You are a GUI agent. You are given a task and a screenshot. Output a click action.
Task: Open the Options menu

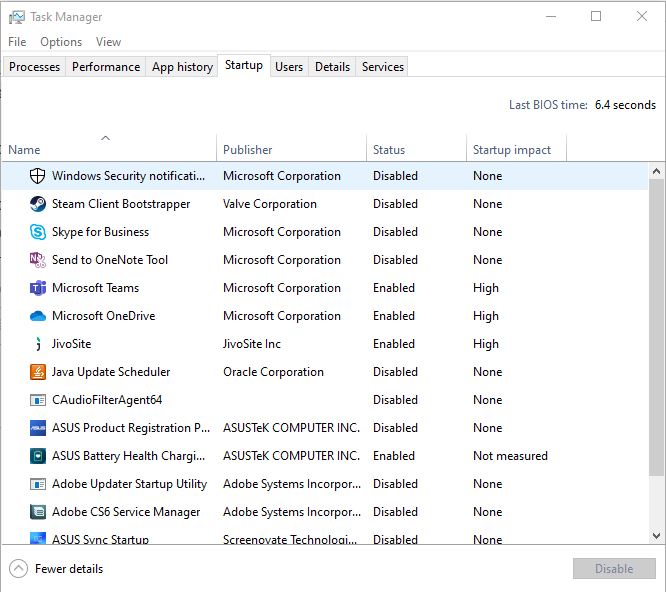pyautogui.click(x=61, y=42)
